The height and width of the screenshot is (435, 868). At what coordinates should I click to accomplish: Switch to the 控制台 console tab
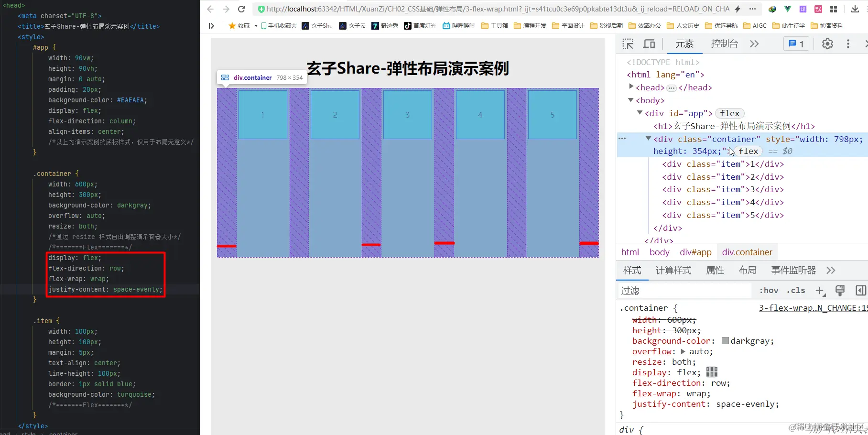724,43
